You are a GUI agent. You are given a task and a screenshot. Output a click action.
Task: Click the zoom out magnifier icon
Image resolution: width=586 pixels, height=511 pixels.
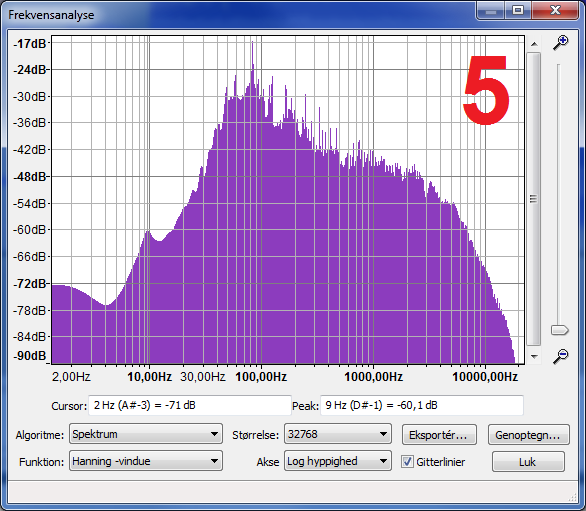pyautogui.click(x=561, y=356)
